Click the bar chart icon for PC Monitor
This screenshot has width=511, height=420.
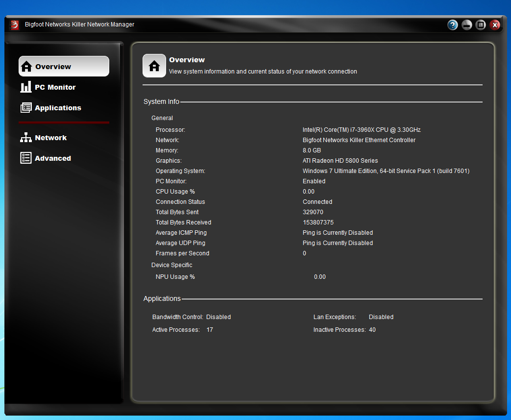[x=26, y=87]
